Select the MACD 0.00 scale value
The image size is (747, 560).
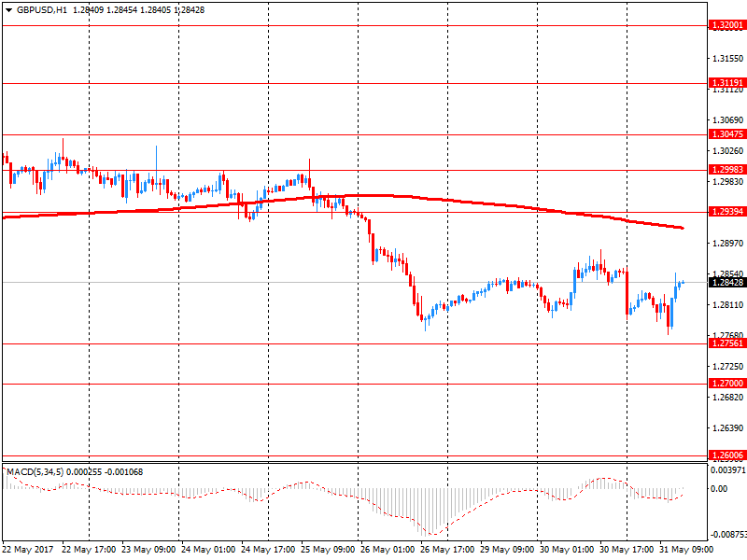point(719,488)
